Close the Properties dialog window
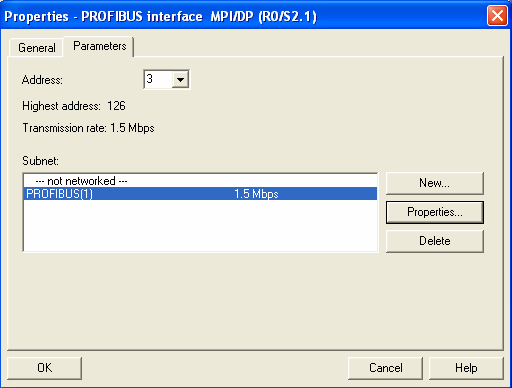 pos(497,16)
